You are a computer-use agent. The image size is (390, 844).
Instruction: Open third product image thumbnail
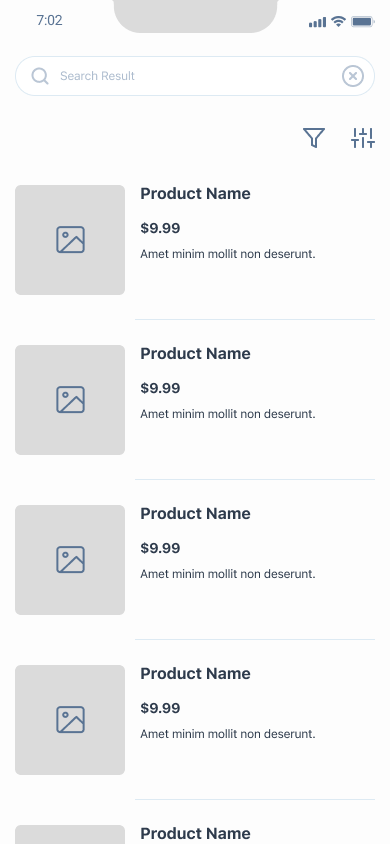tap(70, 560)
